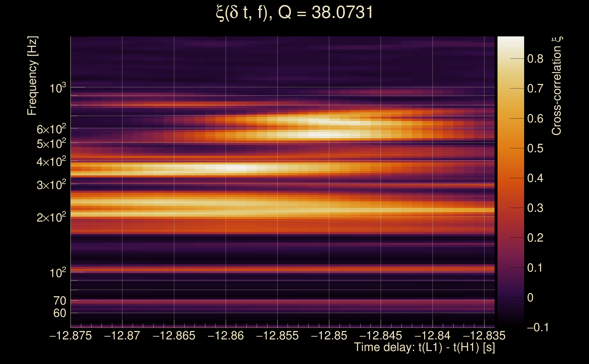Click the plot title showing Q = 38.0731

pyautogui.click(x=294, y=13)
